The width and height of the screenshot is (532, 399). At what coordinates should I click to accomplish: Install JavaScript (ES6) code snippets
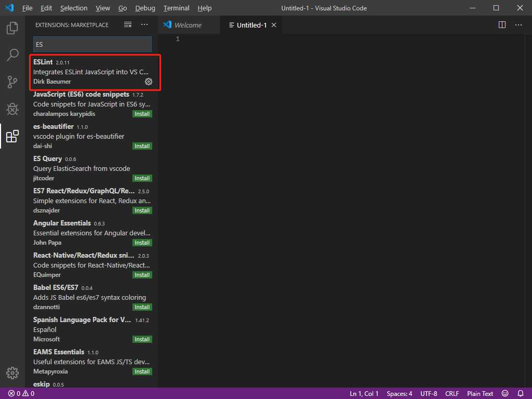[142, 114]
